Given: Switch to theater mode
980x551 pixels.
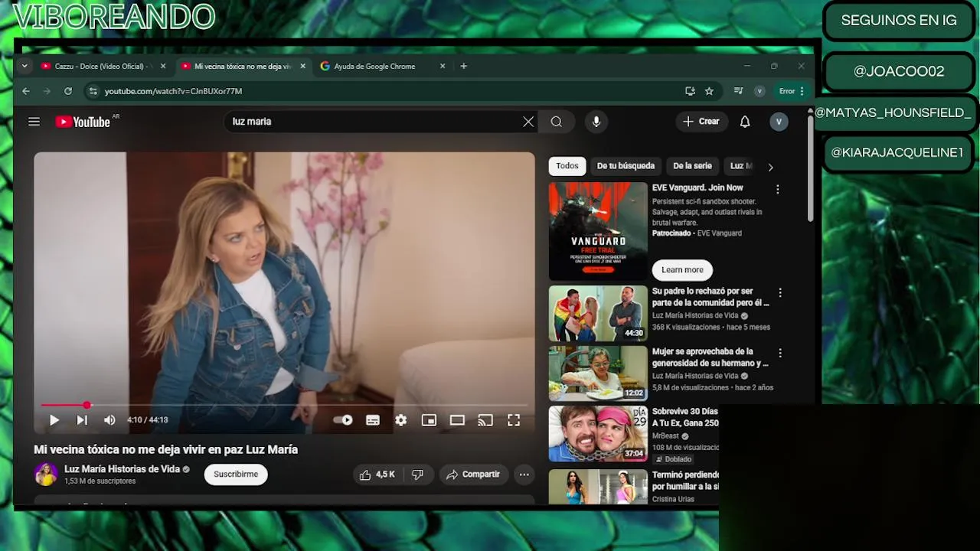Looking at the screenshot, I should pos(457,420).
